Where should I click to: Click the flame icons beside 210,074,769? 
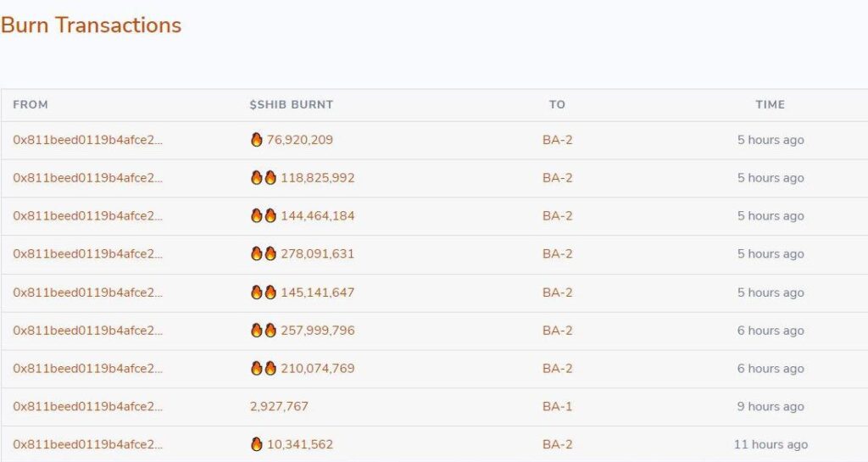tap(264, 368)
